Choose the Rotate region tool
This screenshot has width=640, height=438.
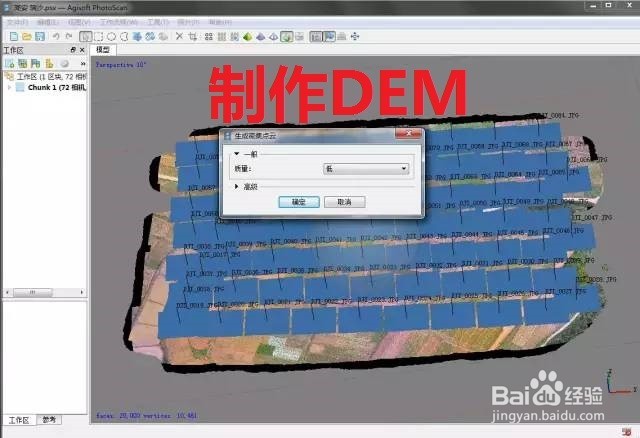click(x=150, y=37)
